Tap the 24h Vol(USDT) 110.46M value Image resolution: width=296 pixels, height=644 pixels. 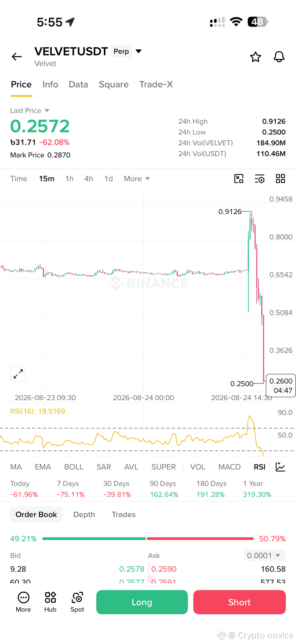271,153
